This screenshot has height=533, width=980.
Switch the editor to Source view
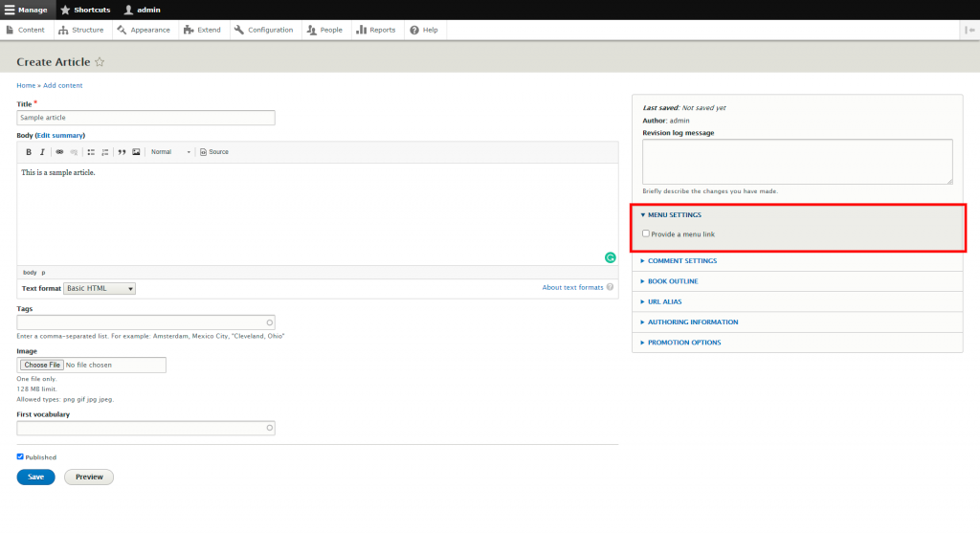tap(214, 152)
